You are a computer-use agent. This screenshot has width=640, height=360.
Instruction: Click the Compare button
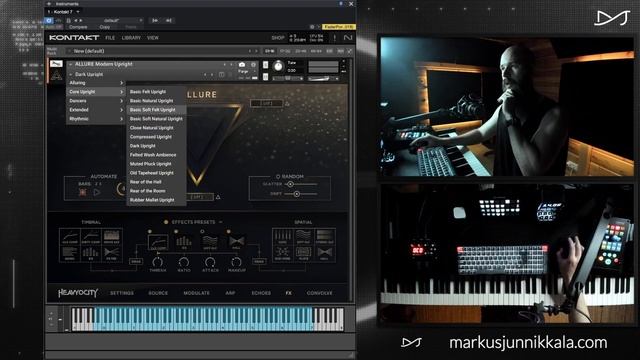point(78,27)
